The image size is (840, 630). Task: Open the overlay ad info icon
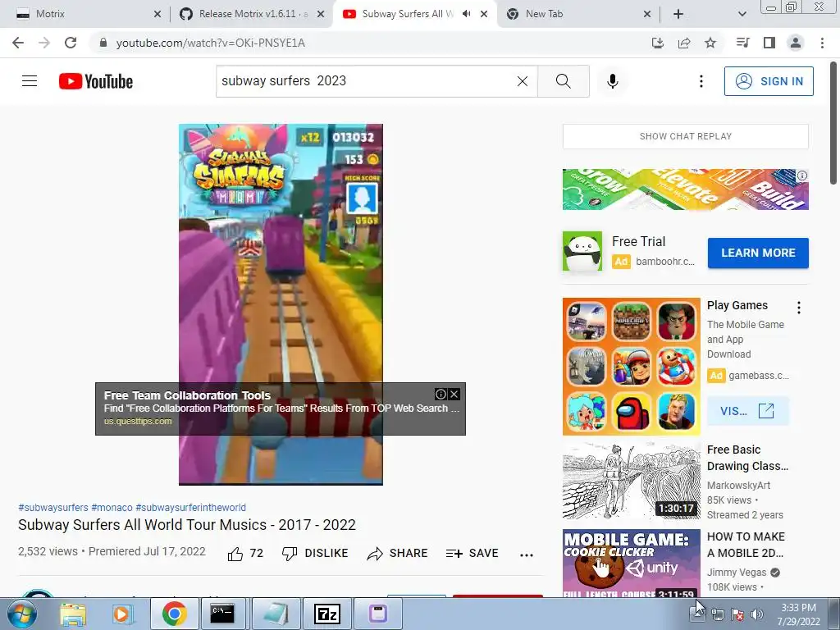point(441,395)
